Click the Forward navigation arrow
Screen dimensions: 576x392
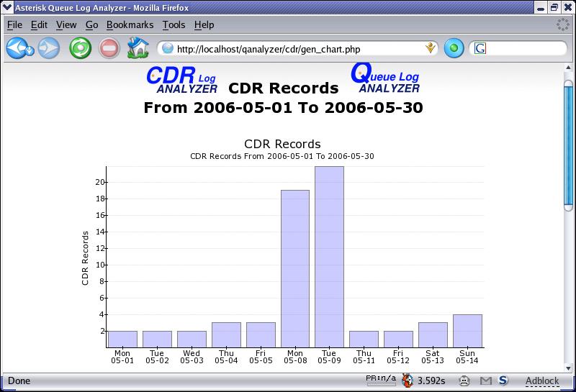49,49
